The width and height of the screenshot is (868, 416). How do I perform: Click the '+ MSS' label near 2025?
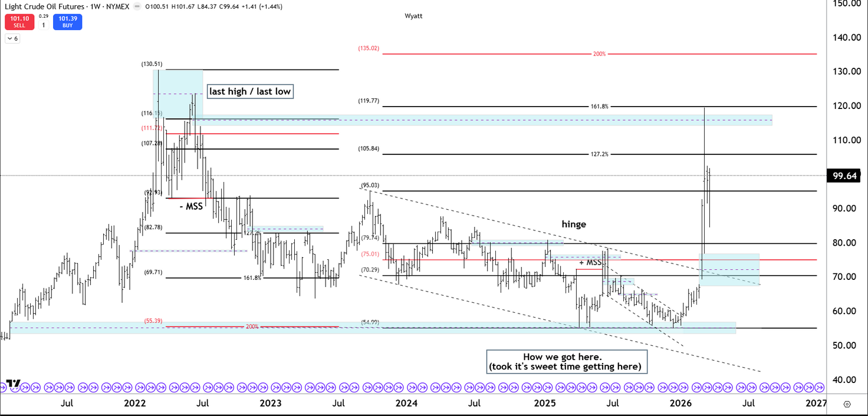[590, 262]
